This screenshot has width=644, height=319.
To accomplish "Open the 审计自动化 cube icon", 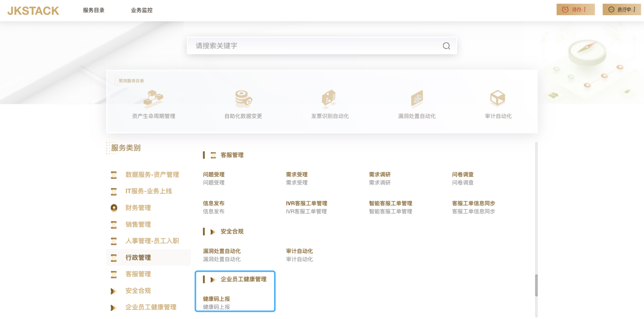I will (498, 98).
